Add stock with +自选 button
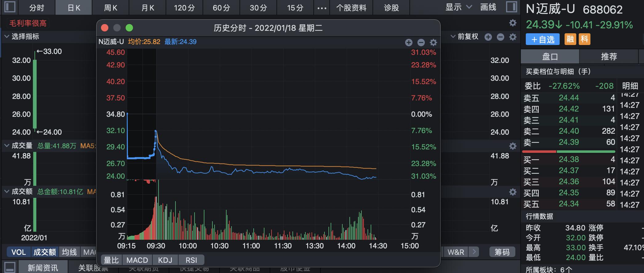644x273 pixels. 542,39
